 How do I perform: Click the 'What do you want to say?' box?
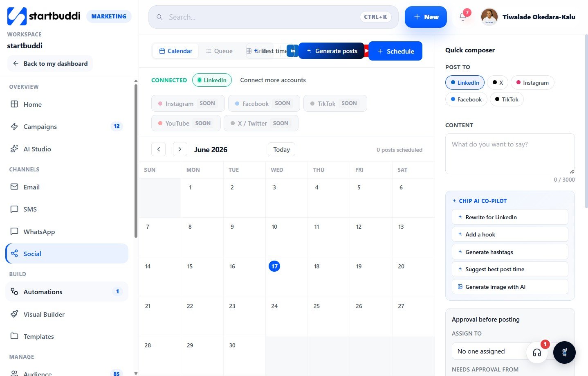510,154
